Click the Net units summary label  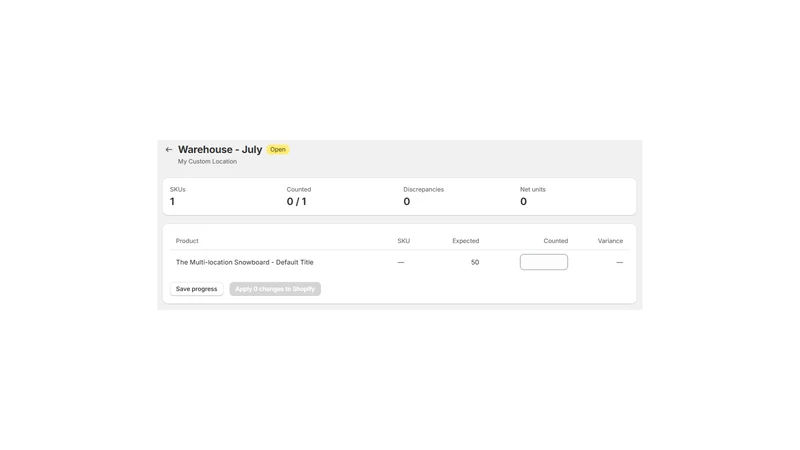click(533, 189)
